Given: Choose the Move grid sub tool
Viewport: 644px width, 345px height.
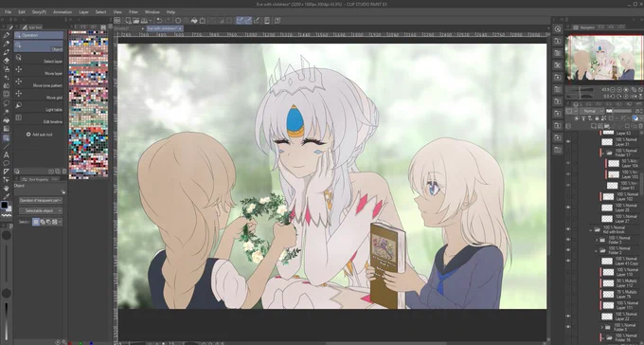Looking at the screenshot, I should [39, 95].
